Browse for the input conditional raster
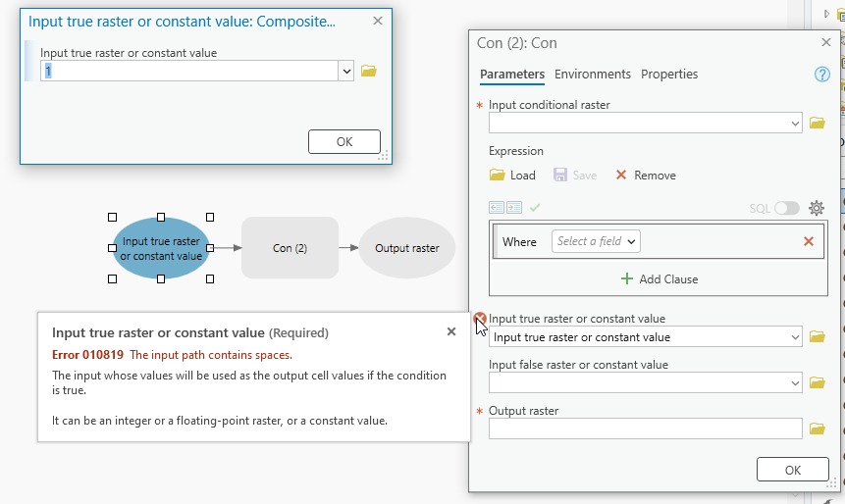 click(x=817, y=124)
